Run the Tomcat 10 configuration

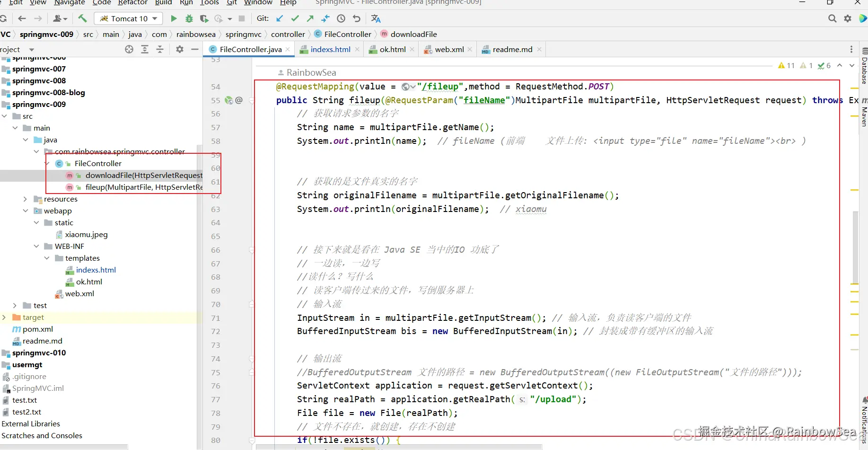tap(174, 18)
